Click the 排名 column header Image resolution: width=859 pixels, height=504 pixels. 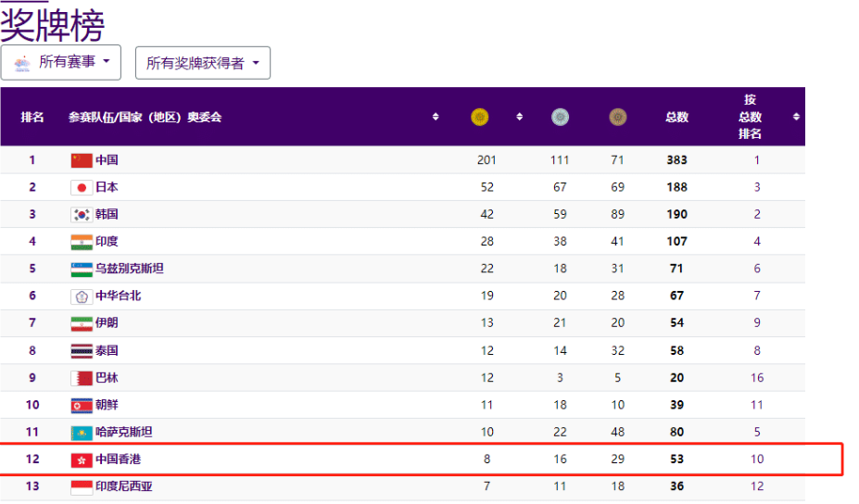click(32, 117)
